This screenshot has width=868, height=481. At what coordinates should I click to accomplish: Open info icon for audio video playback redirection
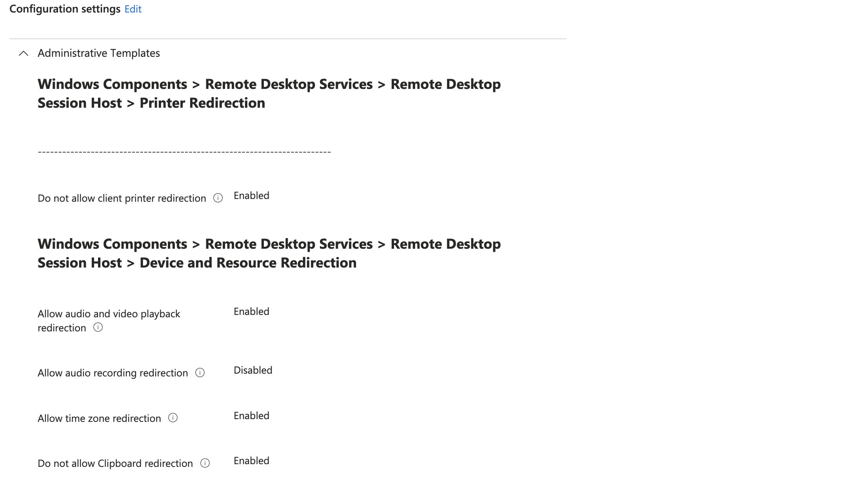coord(98,327)
